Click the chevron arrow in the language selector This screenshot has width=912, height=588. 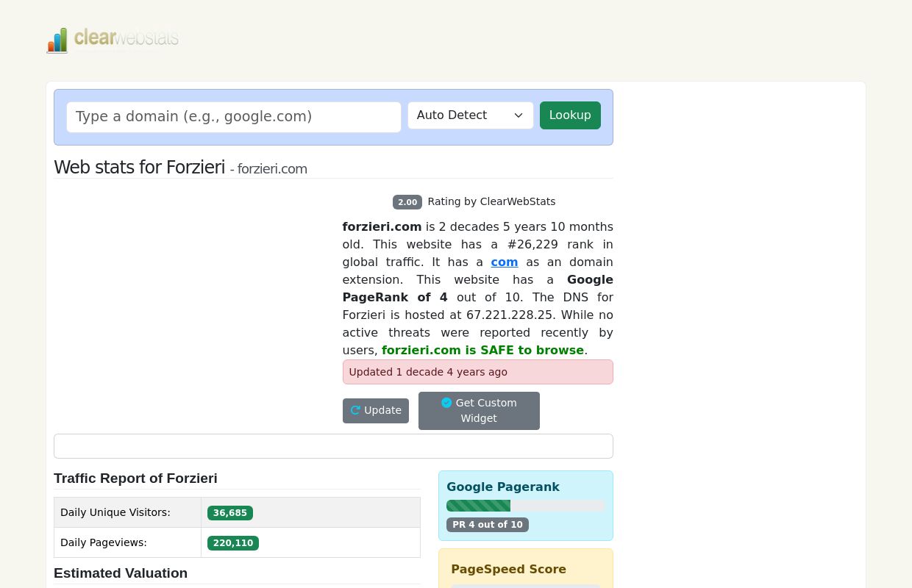tap(519, 115)
